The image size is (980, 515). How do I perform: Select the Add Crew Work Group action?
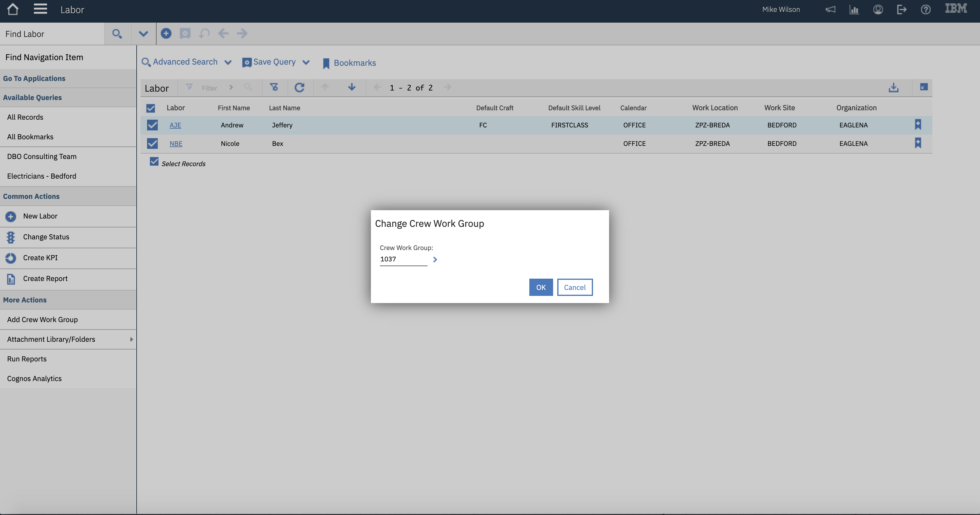(42, 319)
